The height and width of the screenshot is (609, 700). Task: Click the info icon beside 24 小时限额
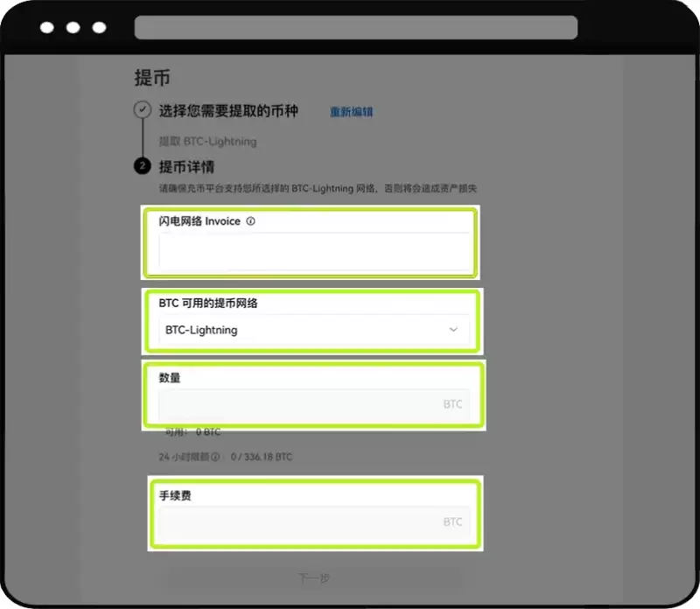coord(215,457)
